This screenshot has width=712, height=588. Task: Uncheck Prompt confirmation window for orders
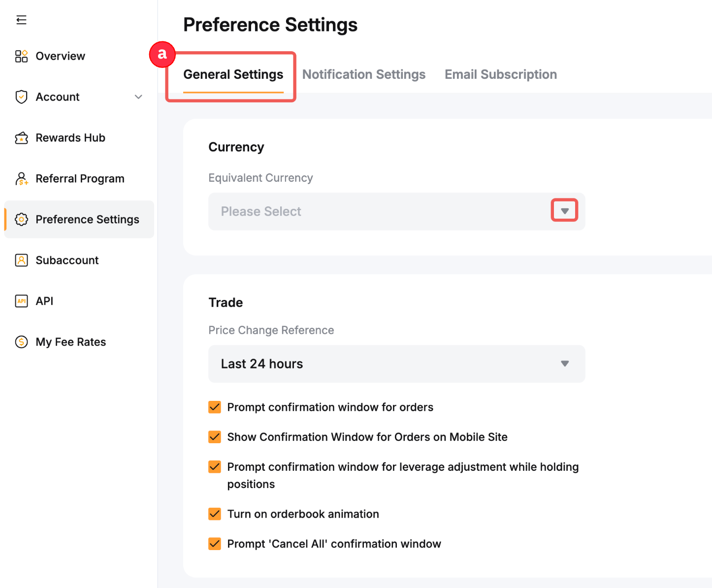[215, 407]
